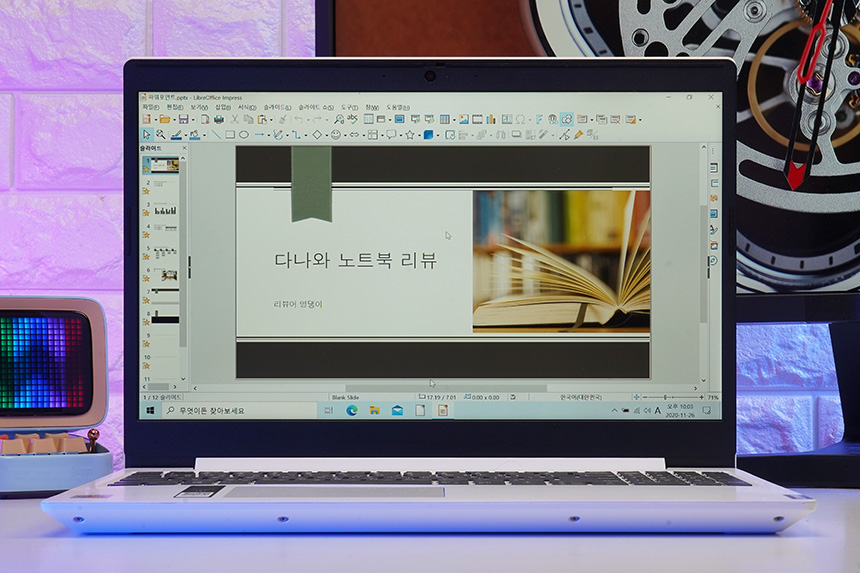
Task: Open the 서식(O) menu
Action: click(247, 107)
